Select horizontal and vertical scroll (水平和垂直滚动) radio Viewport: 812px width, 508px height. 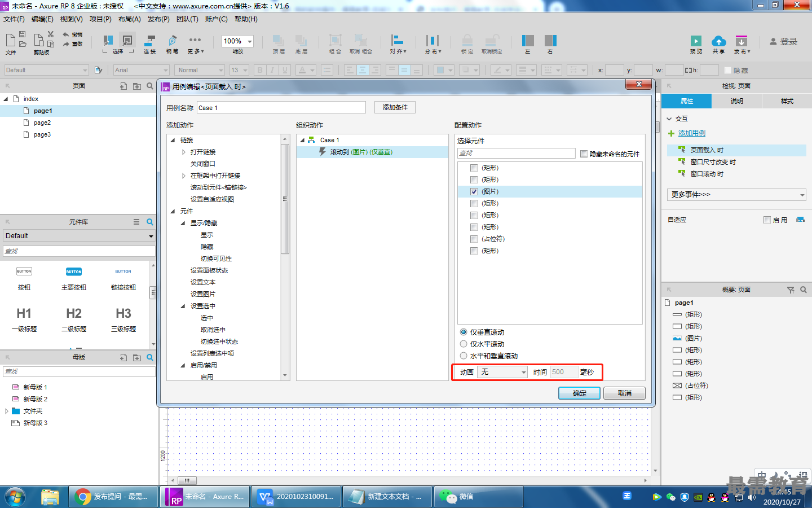pyautogui.click(x=464, y=356)
